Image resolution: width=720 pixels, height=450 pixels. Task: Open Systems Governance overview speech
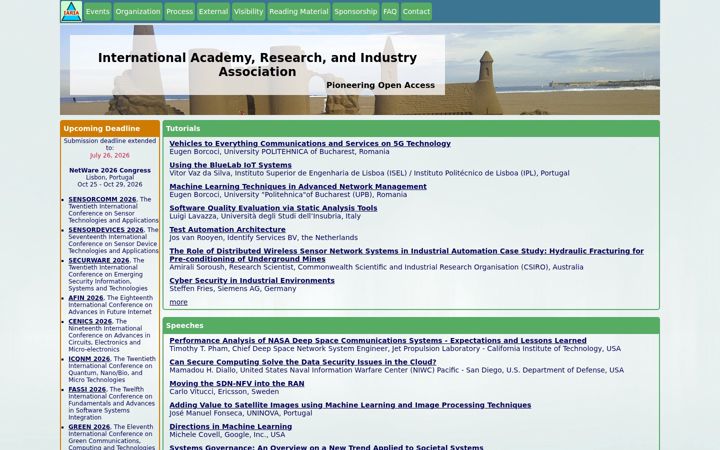click(x=326, y=447)
